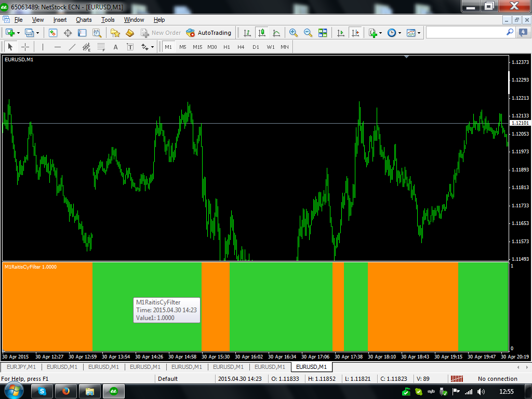532x399 pixels.
Task: Launch MetaEditor from the toolbar
Action: click(130, 33)
